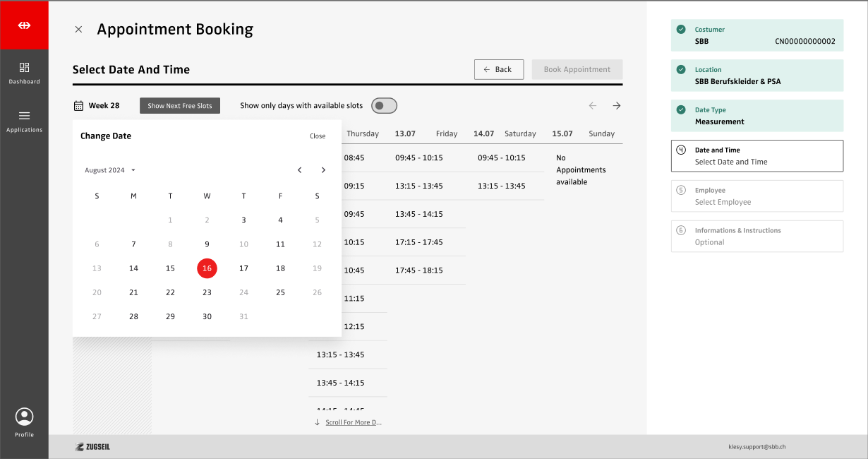868x459 pixels.
Task: Select August 23 in the calendar
Action: point(207,292)
